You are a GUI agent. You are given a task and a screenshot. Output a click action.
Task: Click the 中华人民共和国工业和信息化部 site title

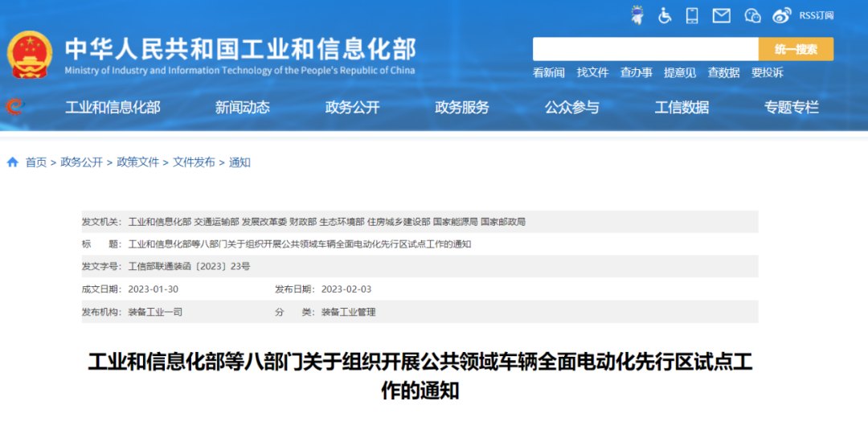coord(240,49)
